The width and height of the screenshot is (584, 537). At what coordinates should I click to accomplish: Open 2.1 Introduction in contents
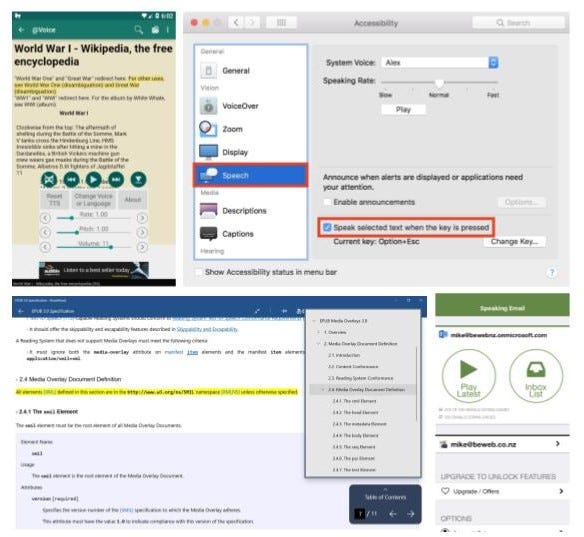[x=344, y=355]
